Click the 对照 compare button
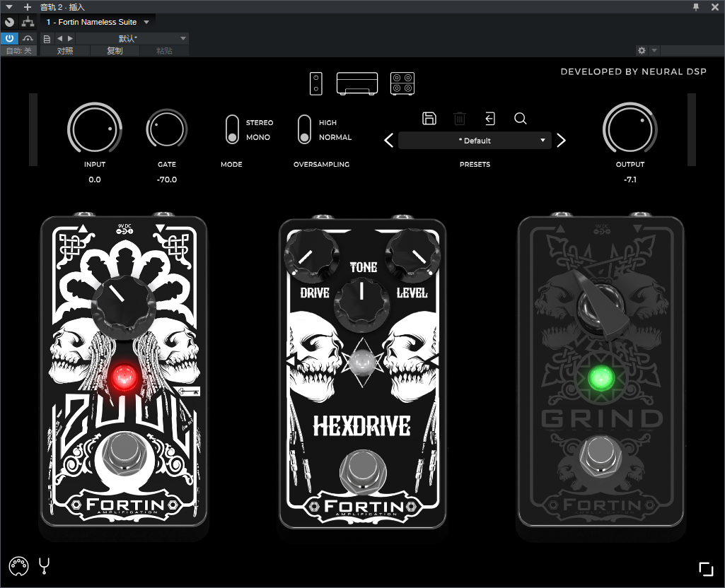725x588 pixels. click(x=65, y=51)
